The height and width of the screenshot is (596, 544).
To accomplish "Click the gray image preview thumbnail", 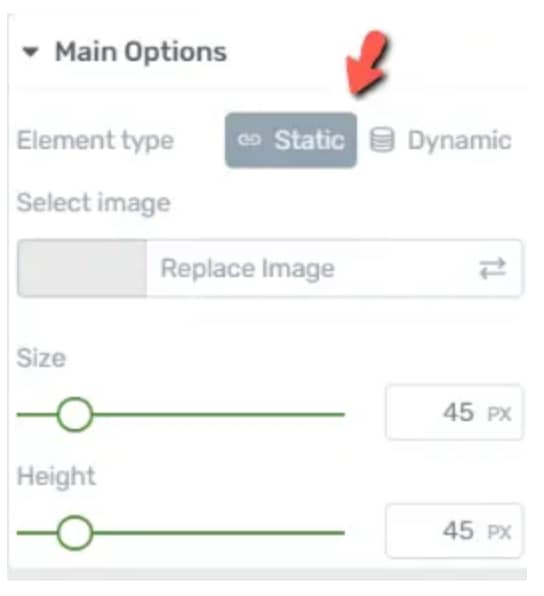I will point(82,268).
